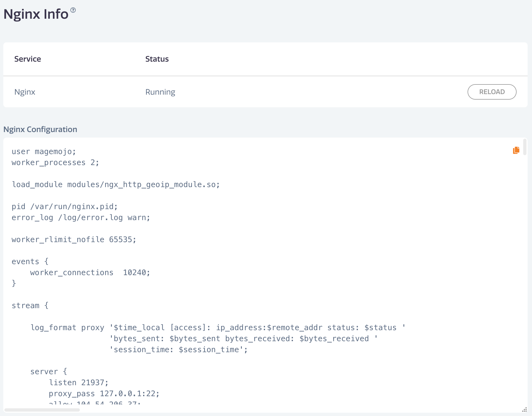
Task: Click the vertical scrollbar of the config box
Action: click(x=525, y=147)
